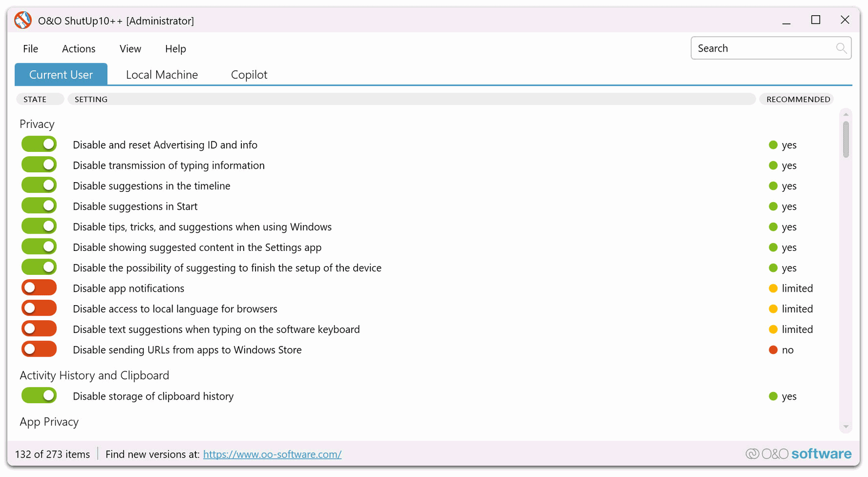Click the O&O software logo in footer
Screen dimensions: 868x477
coord(799,454)
